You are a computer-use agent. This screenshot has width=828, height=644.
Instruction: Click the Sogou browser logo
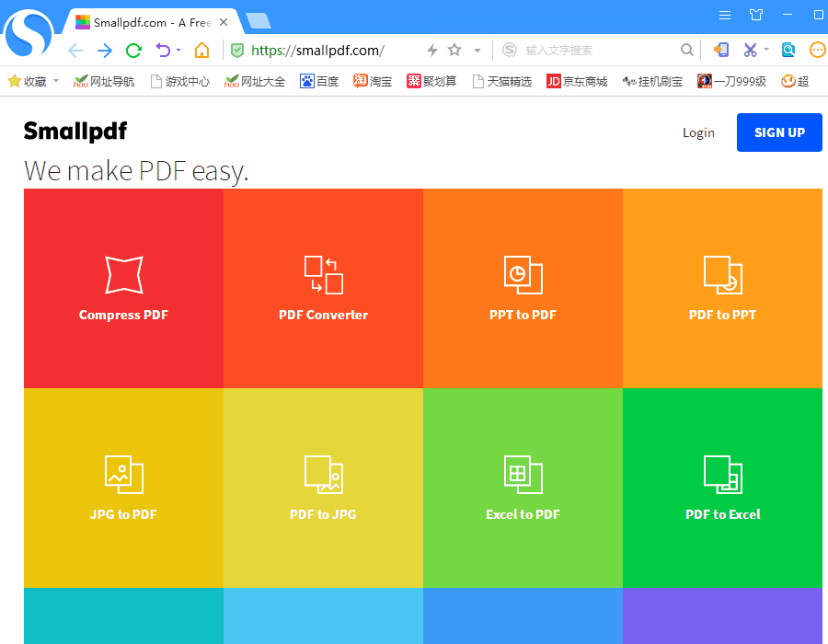point(29,33)
